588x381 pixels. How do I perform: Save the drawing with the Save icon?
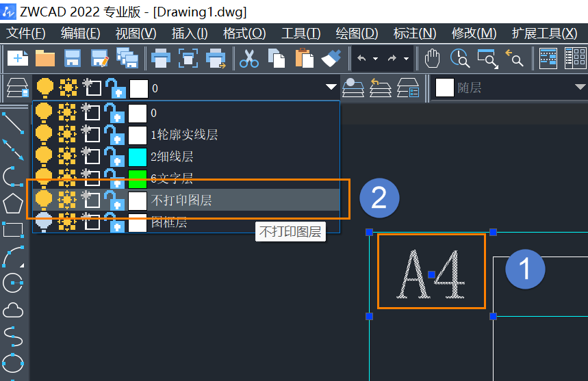[x=73, y=58]
